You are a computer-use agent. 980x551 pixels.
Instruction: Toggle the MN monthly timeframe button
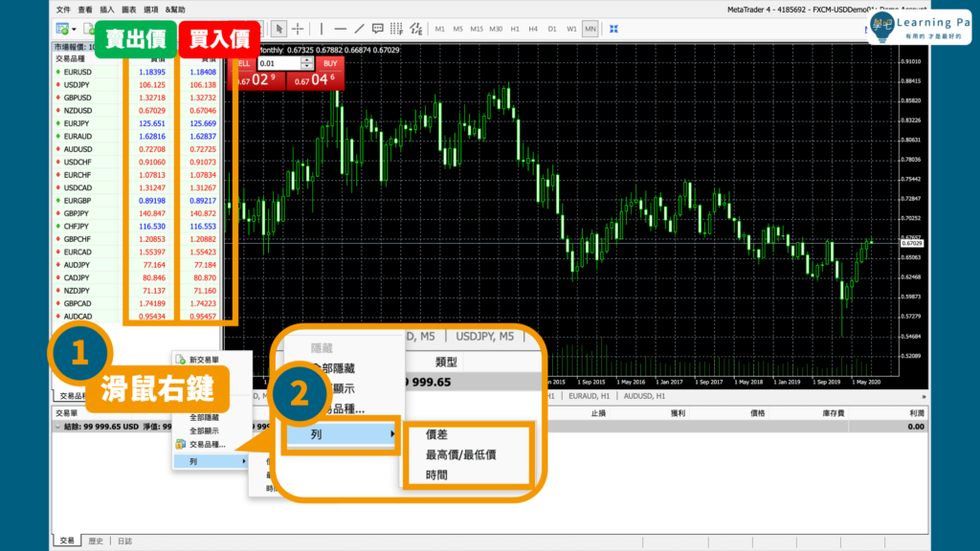click(590, 29)
